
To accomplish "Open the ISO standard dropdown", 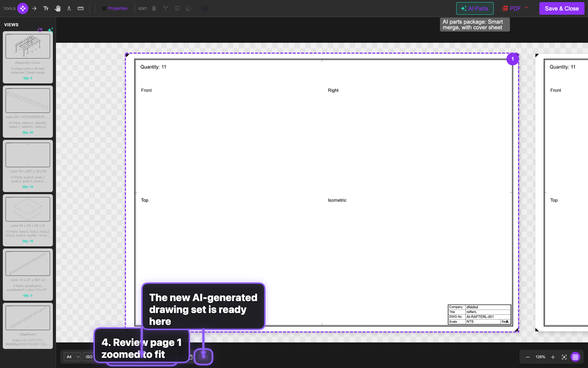I will tap(89, 357).
